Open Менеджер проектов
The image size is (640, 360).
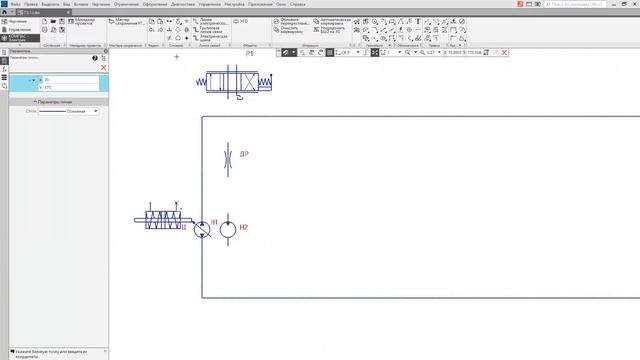click(81, 21)
